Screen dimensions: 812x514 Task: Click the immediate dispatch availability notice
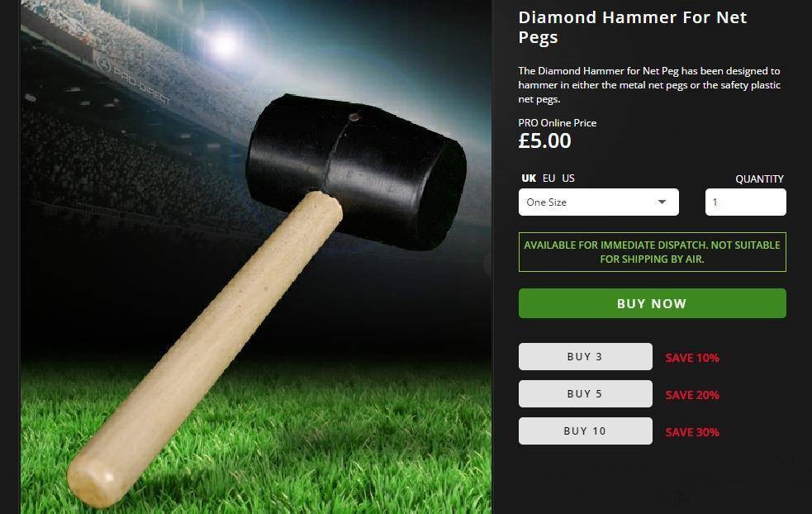(652, 252)
